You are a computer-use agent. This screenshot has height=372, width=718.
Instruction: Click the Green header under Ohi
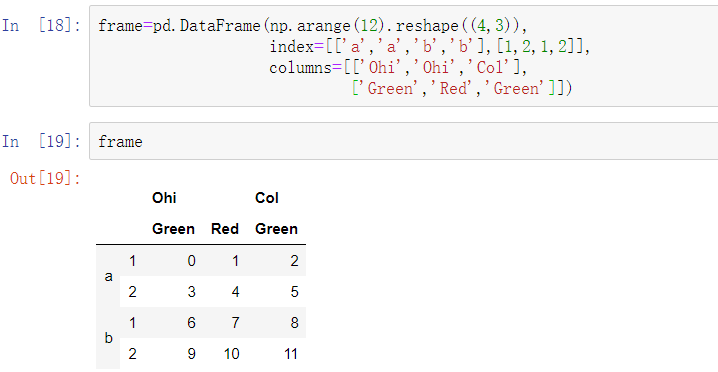pyautogui.click(x=173, y=229)
